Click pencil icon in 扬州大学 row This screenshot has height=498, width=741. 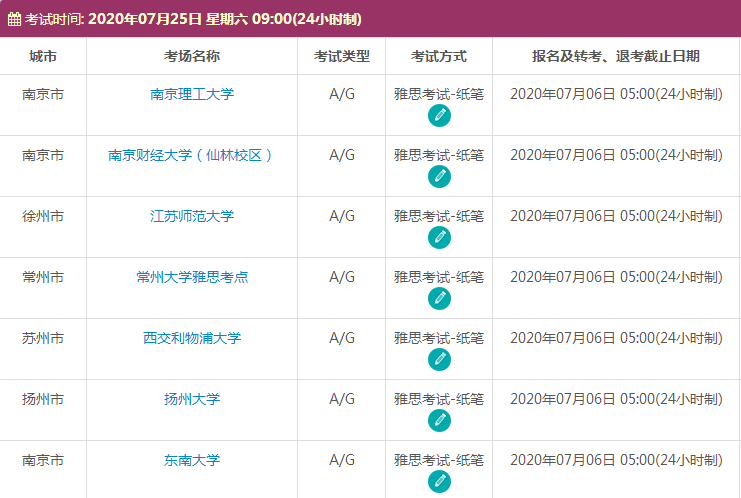point(439,421)
